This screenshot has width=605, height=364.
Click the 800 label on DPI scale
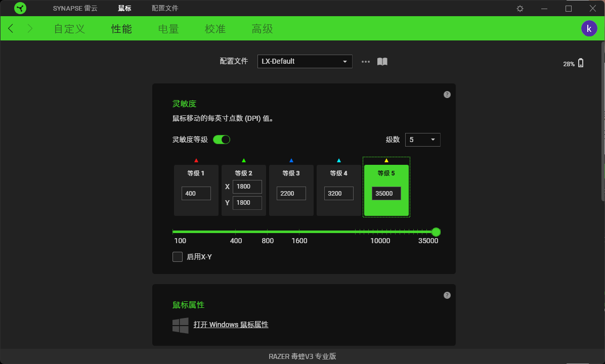[268, 241]
